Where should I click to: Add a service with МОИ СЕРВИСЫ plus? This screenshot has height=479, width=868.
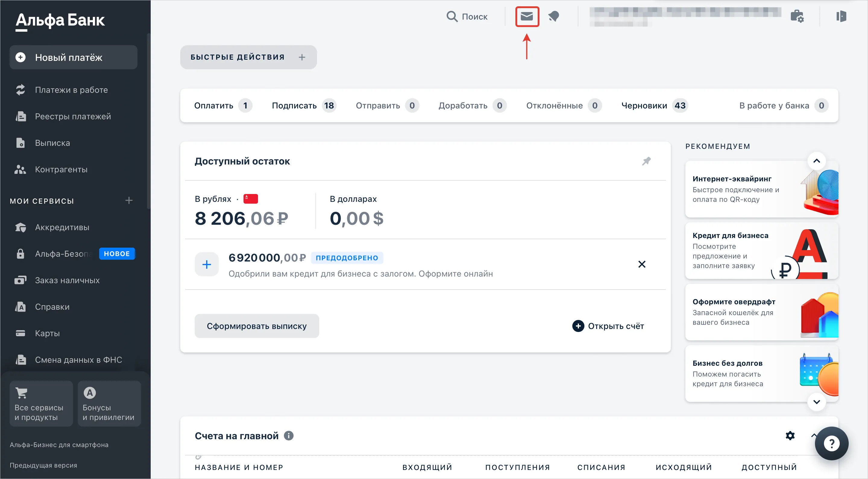coord(129,201)
